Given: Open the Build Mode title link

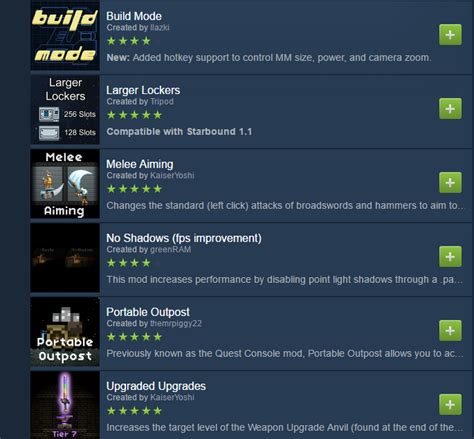Looking at the screenshot, I should 134,16.
